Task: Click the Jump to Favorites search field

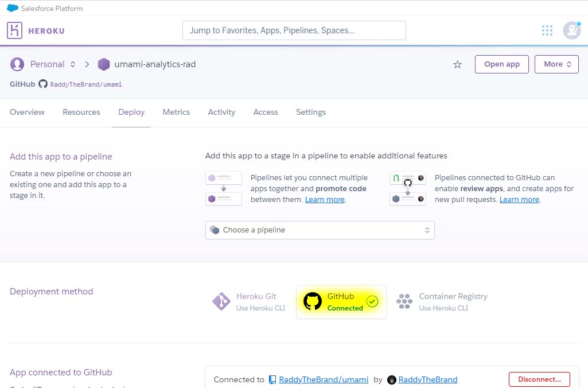Action: pos(294,30)
